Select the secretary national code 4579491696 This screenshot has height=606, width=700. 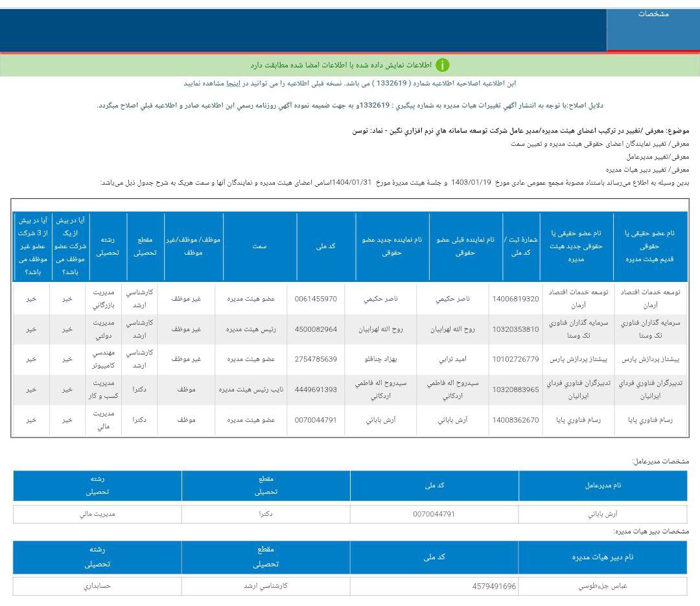494,587
